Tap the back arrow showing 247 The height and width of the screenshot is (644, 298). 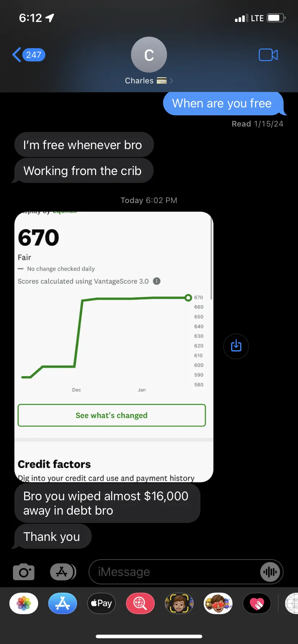coord(29,55)
